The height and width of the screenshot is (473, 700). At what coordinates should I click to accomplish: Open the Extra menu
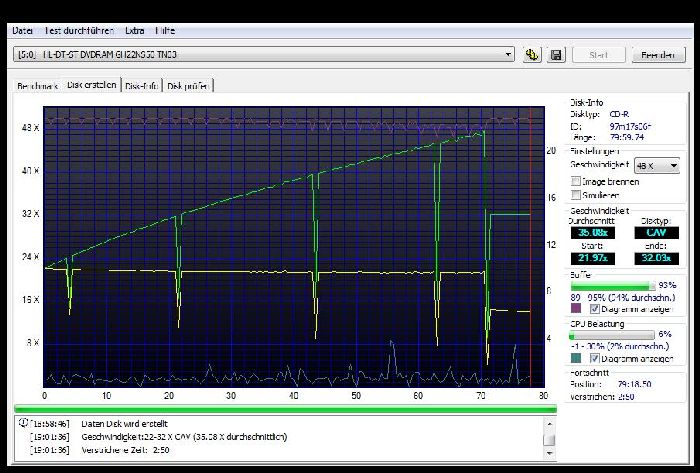coord(134,31)
